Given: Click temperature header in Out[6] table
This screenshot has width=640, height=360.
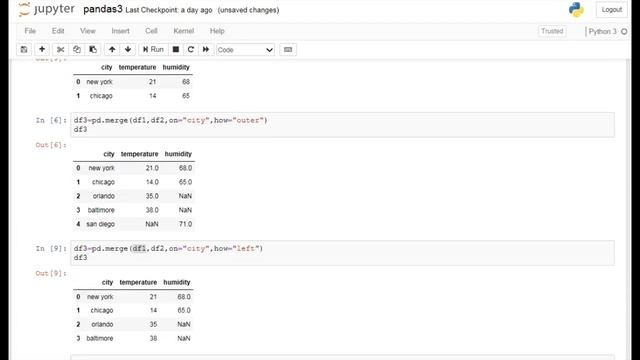Looking at the screenshot, I should click(140, 154).
